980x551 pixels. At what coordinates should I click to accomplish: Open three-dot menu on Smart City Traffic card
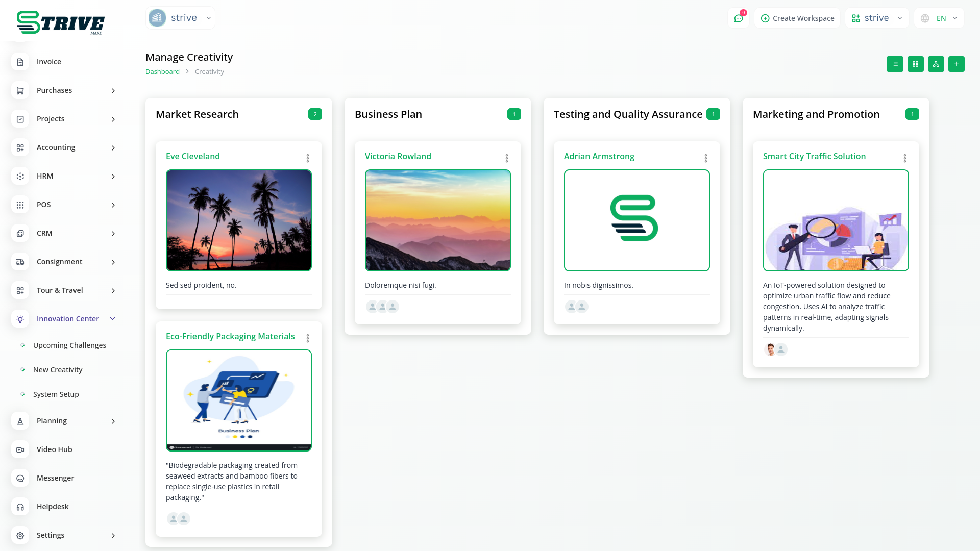(x=904, y=158)
